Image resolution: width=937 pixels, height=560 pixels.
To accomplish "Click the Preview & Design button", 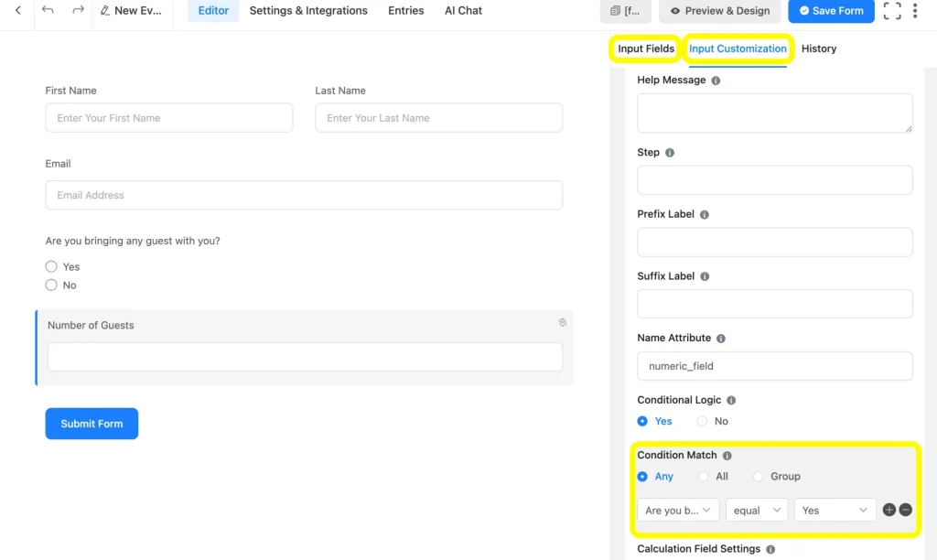I will pyautogui.click(x=720, y=11).
